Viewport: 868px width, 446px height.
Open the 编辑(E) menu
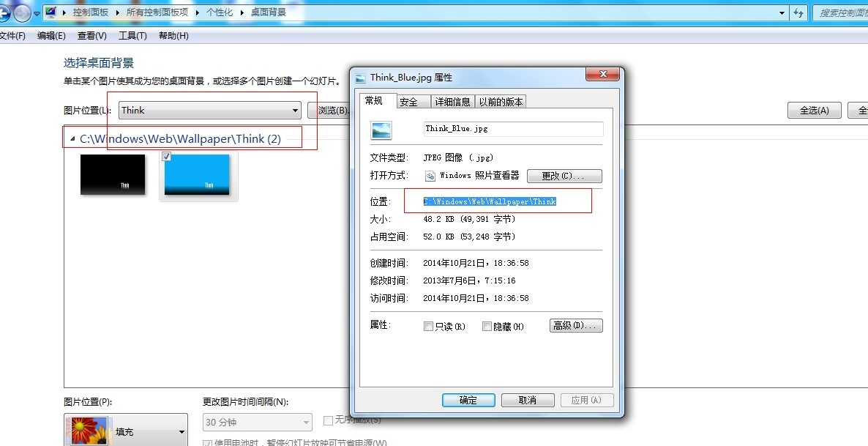point(51,35)
